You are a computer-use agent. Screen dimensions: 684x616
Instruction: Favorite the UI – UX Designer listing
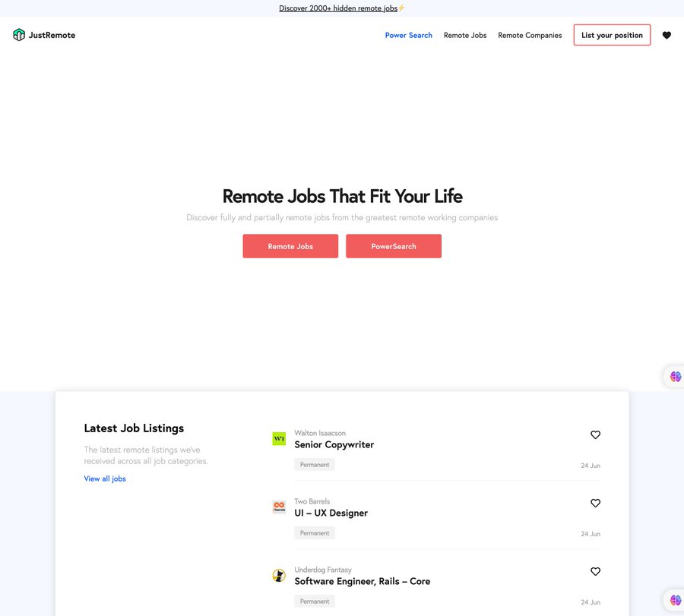(595, 503)
